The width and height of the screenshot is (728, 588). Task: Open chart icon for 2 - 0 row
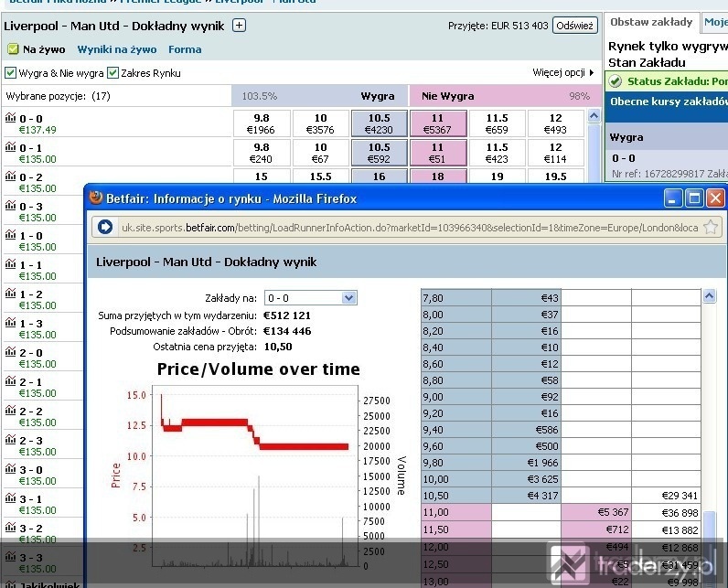point(10,352)
